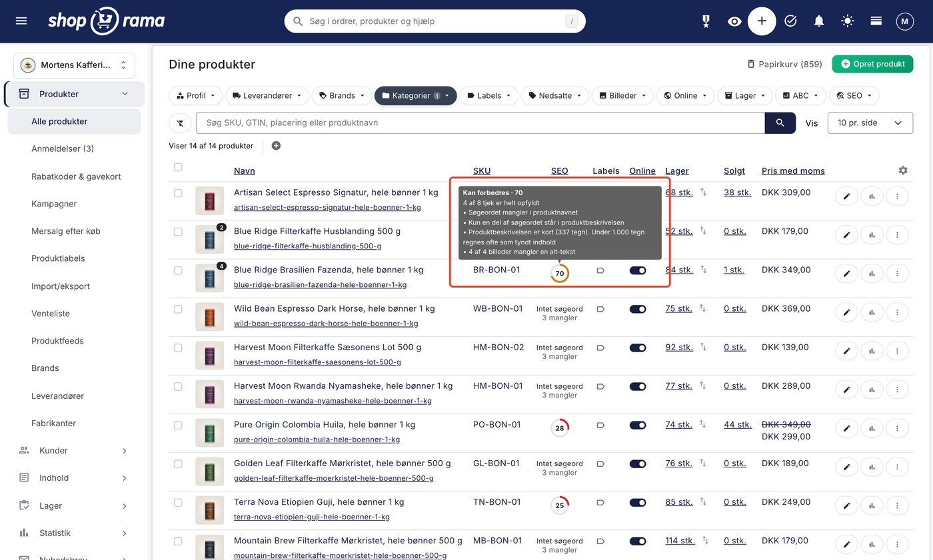Switch theme with the sun icon
The image size is (933, 560).
pos(848,21)
